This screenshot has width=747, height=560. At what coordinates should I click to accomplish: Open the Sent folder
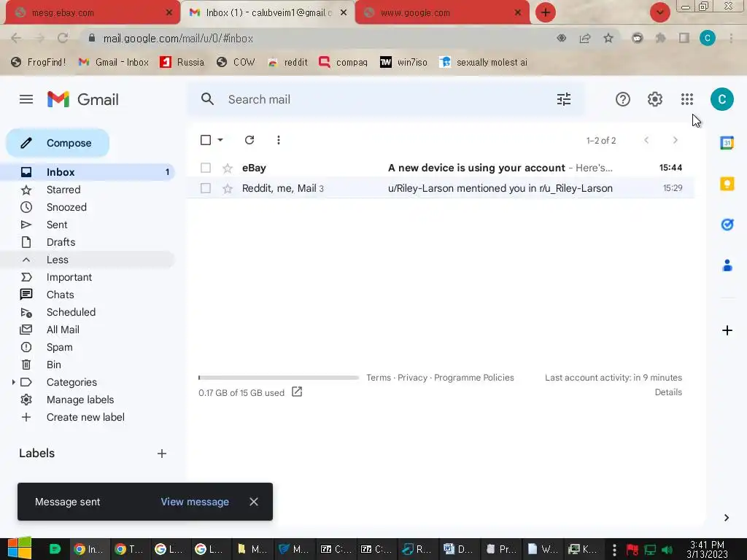(88, 225)
